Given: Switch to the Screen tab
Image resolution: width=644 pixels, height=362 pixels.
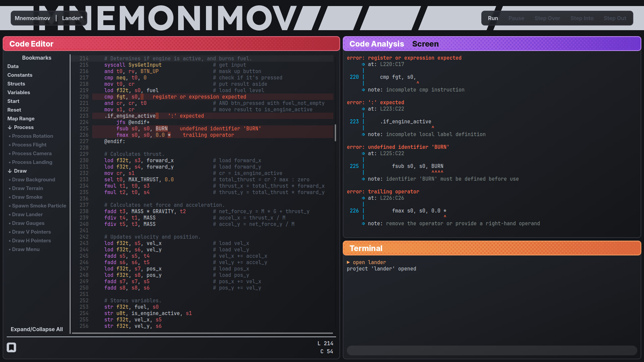Looking at the screenshot, I should tap(425, 44).
